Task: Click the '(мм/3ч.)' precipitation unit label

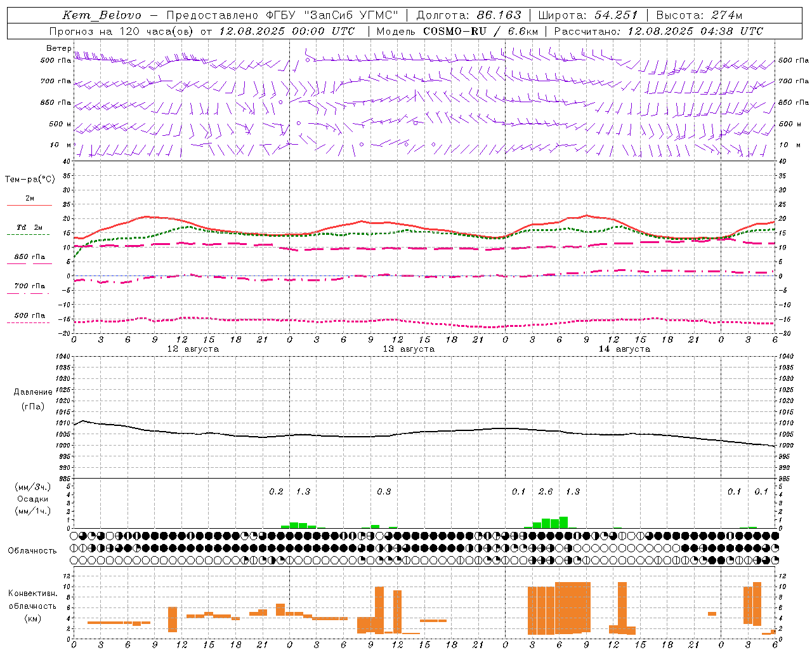Action: (x=33, y=487)
